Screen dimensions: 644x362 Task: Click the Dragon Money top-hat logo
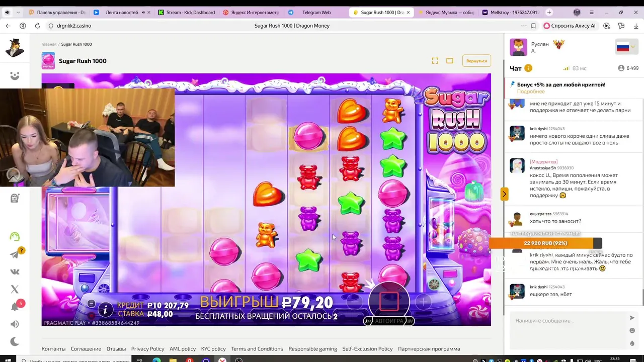(15, 48)
